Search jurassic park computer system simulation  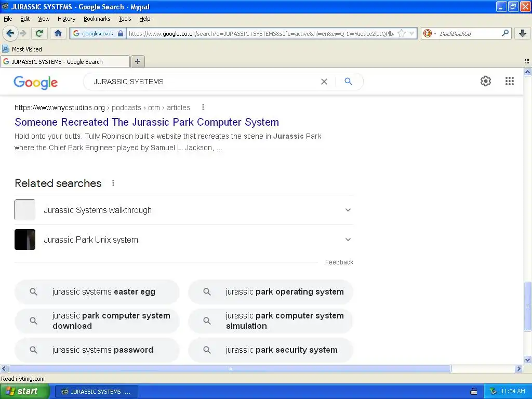[270, 321]
